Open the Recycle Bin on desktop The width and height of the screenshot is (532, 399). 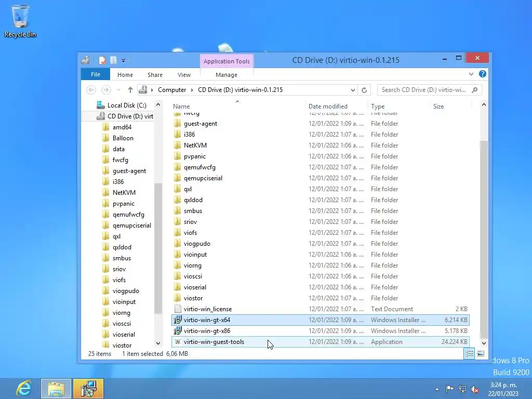click(20, 21)
